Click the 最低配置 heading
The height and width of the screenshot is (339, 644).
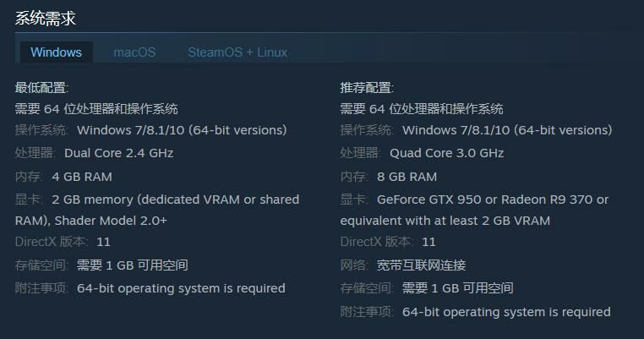coord(41,88)
